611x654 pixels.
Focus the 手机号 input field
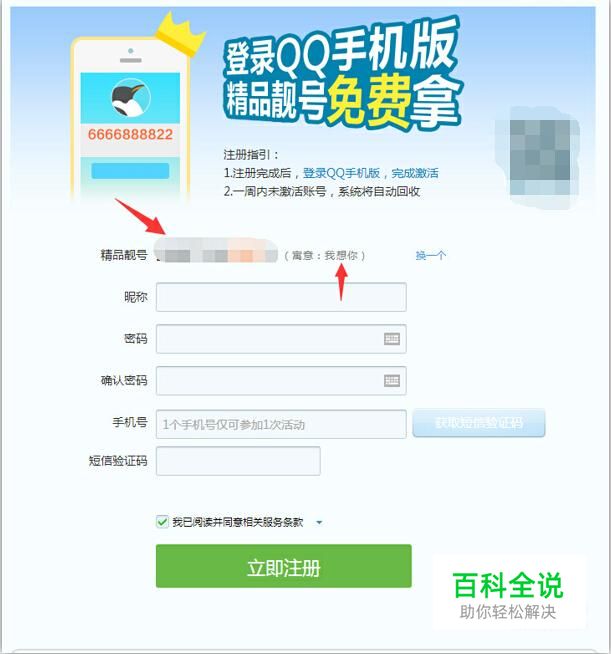pos(281,424)
